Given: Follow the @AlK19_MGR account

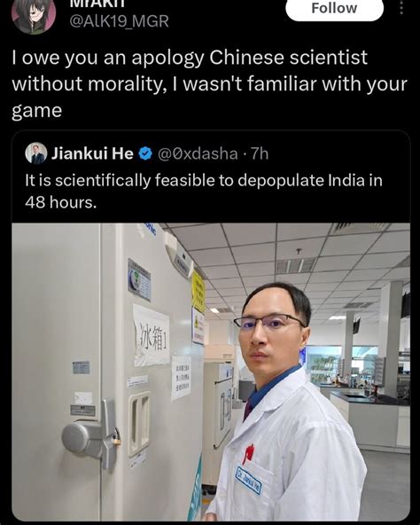Looking at the screenshot, I should click(334, 10).
